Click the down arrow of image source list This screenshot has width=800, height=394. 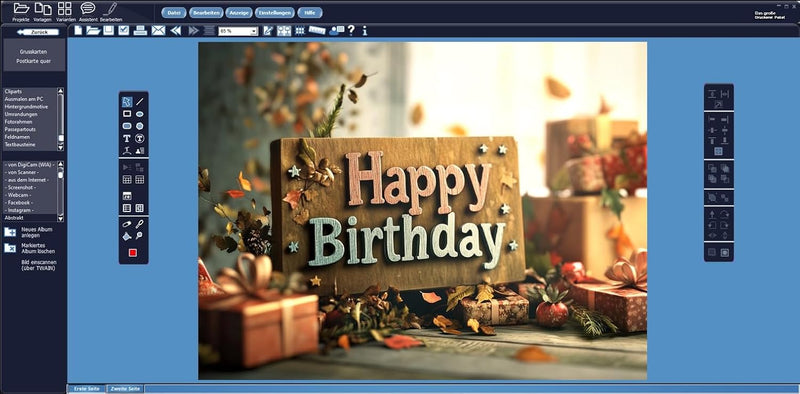(x=61, y=218)
